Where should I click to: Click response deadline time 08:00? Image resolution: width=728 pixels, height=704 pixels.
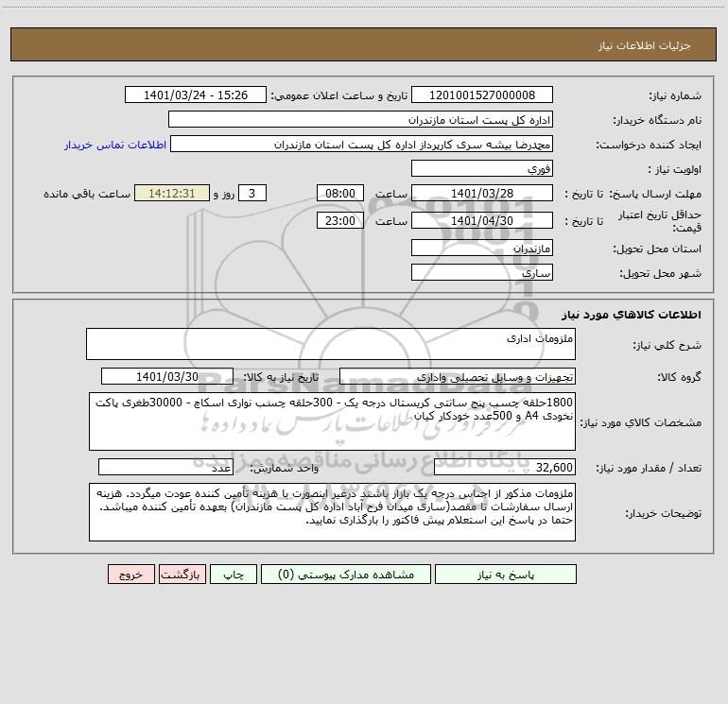tap(339, 193)
